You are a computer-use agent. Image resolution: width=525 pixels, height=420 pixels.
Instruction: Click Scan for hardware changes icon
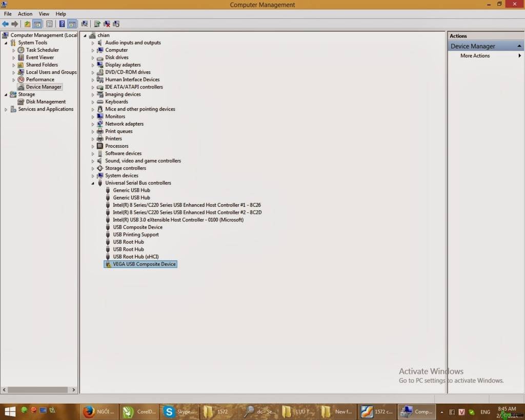tap(85, 24)
